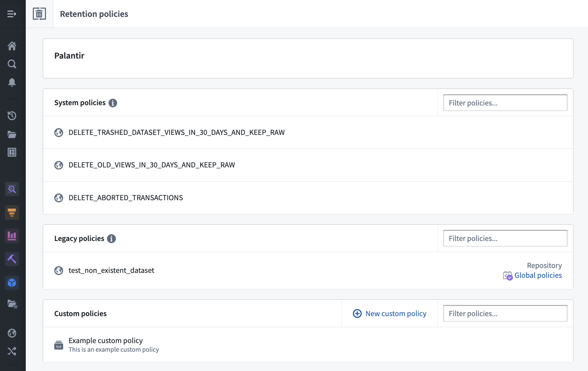
Task: Open the starred folder favorites icon
Action: (x=13, y=304)
